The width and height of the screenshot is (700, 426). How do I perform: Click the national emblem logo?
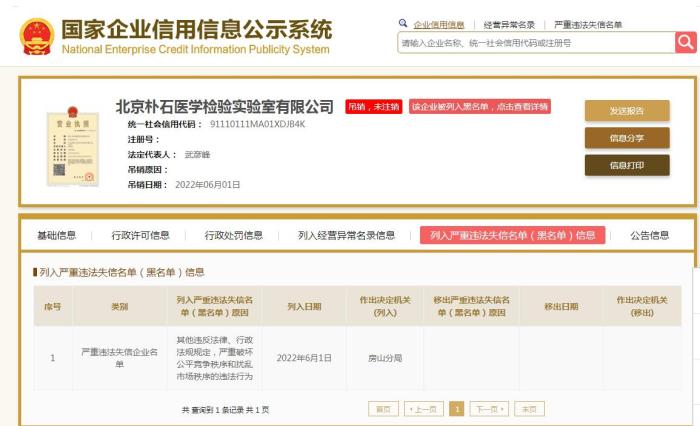37,37
